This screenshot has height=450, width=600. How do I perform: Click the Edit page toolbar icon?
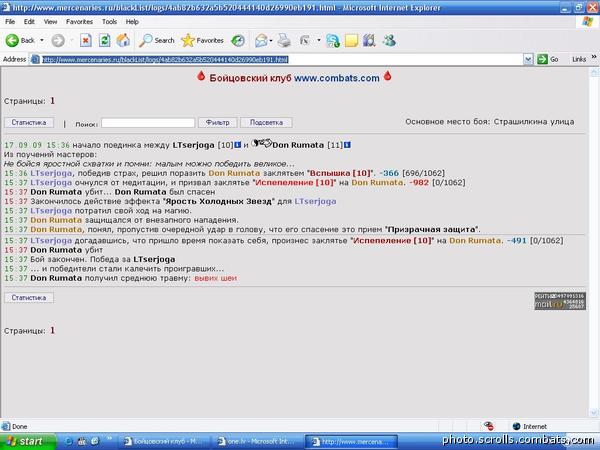coord(305,40)
